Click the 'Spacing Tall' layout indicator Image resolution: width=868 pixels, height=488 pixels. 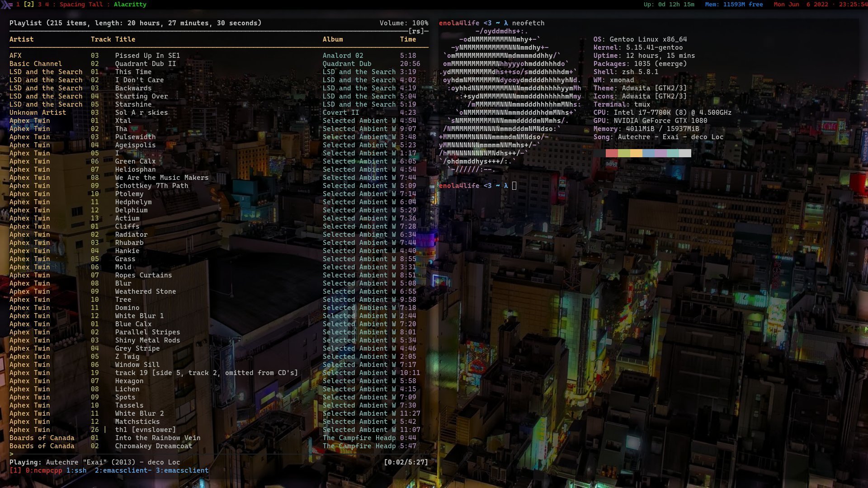click(81, 5)
